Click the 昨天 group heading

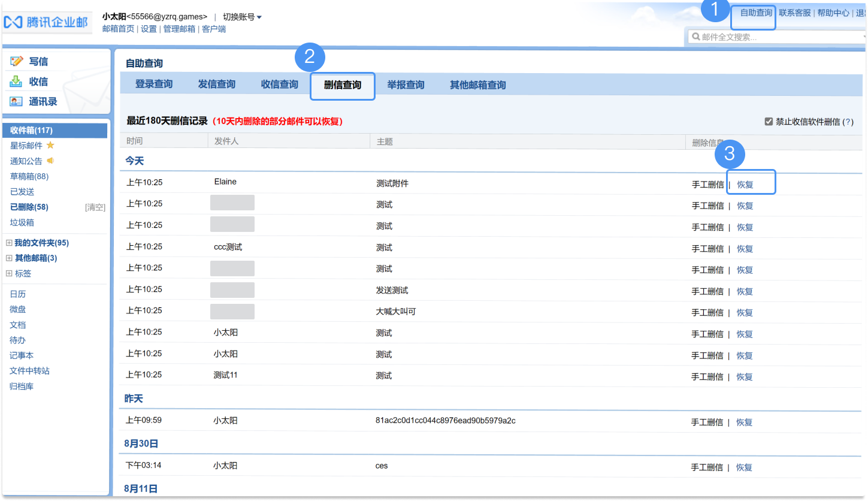[134, 399]
